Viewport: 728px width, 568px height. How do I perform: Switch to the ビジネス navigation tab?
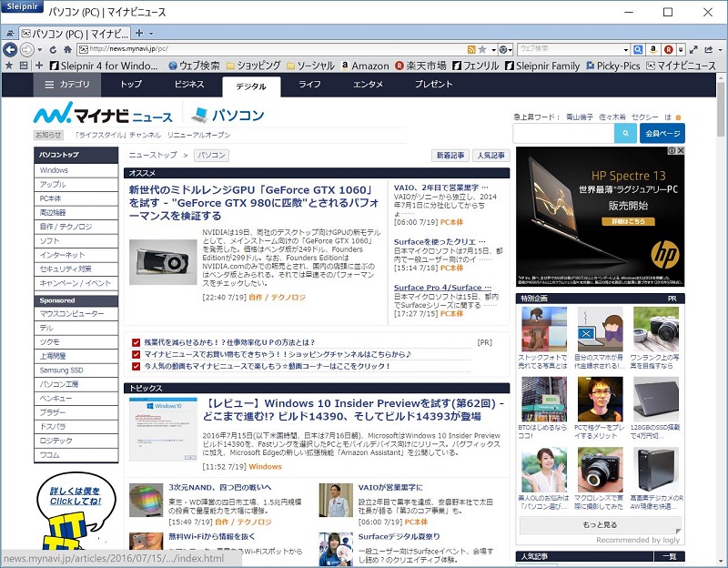[189, 85]
